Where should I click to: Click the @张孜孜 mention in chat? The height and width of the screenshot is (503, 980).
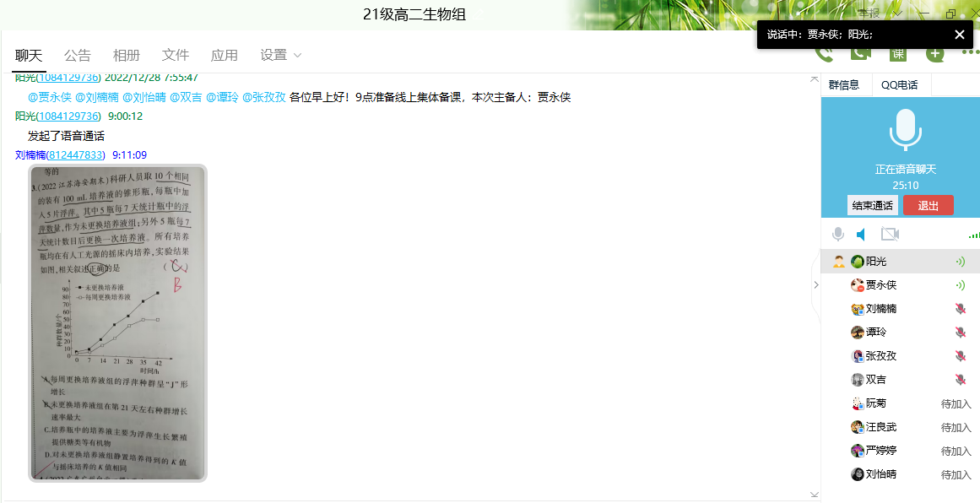pyautogui.click(x=264, y=97)
